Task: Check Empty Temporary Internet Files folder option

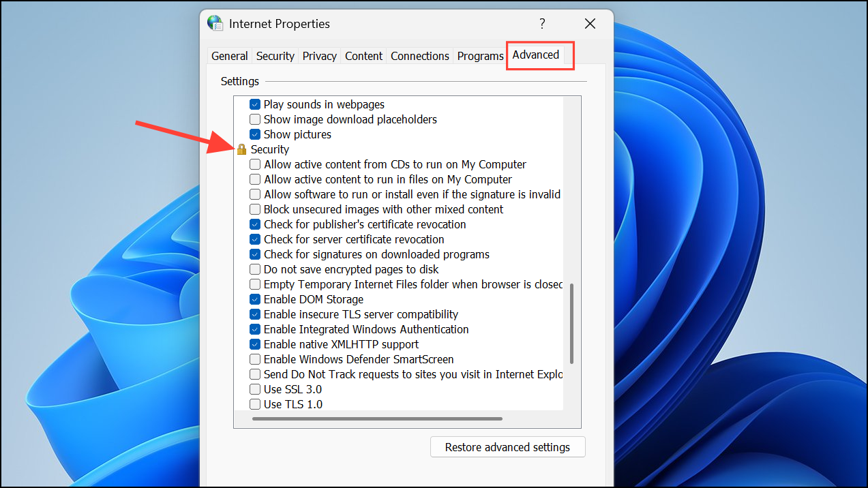Action: 255,284
